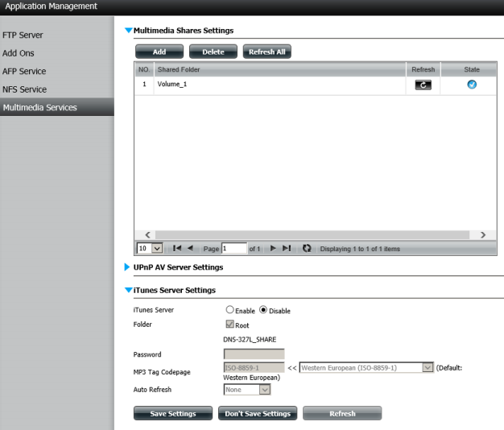Go to the next page of the list
Screen dimensions: 504x430
[x=273, y=249]
